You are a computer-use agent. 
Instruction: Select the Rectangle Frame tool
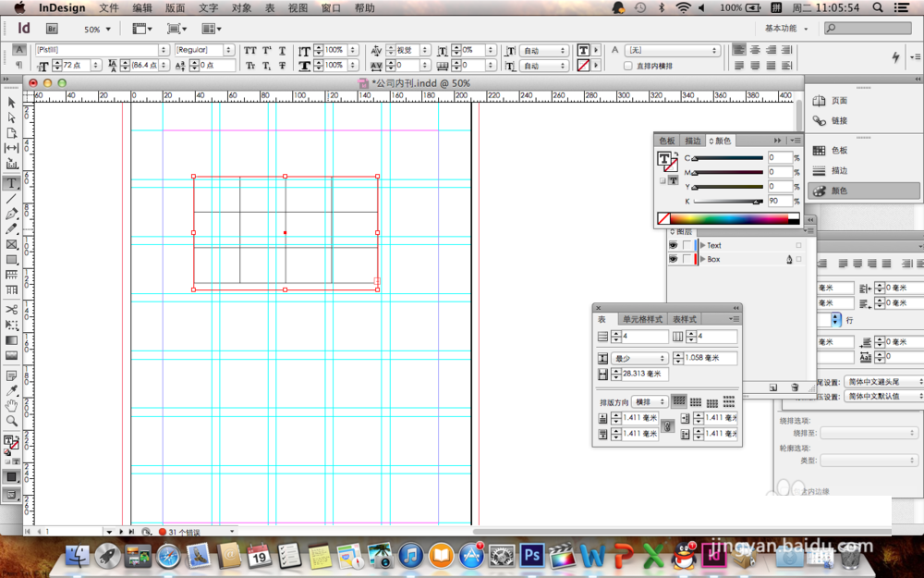click(x=11, y=244)
